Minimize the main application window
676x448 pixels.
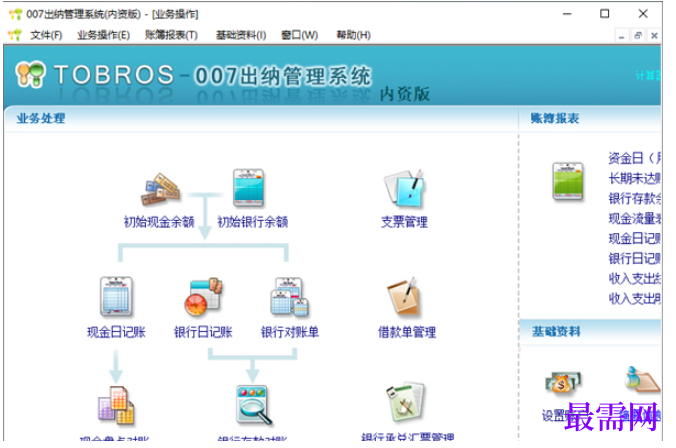click(567, 14)
